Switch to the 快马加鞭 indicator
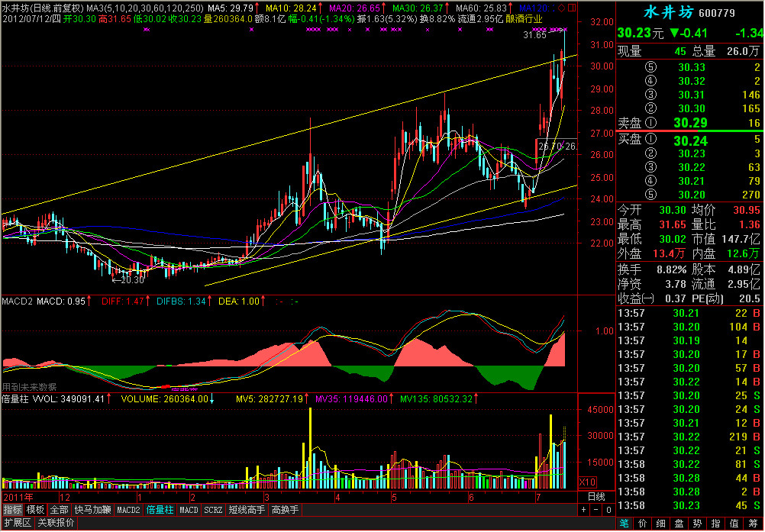 point(92,510)
